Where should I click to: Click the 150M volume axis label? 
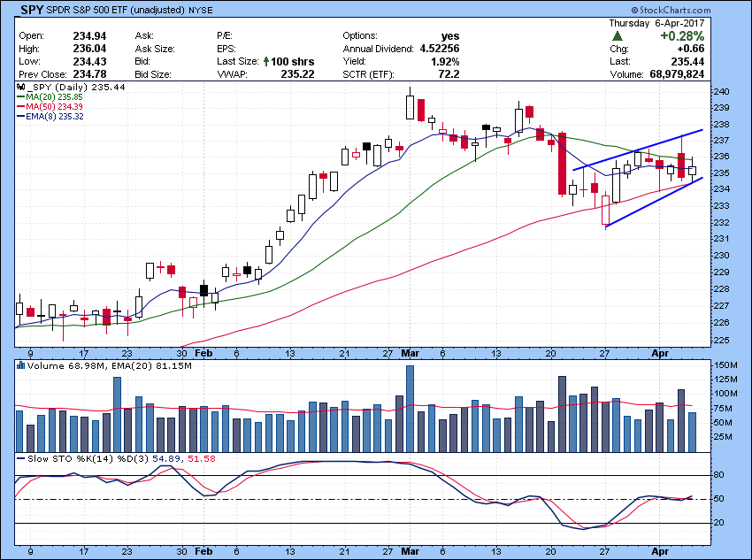coord(725,365)
